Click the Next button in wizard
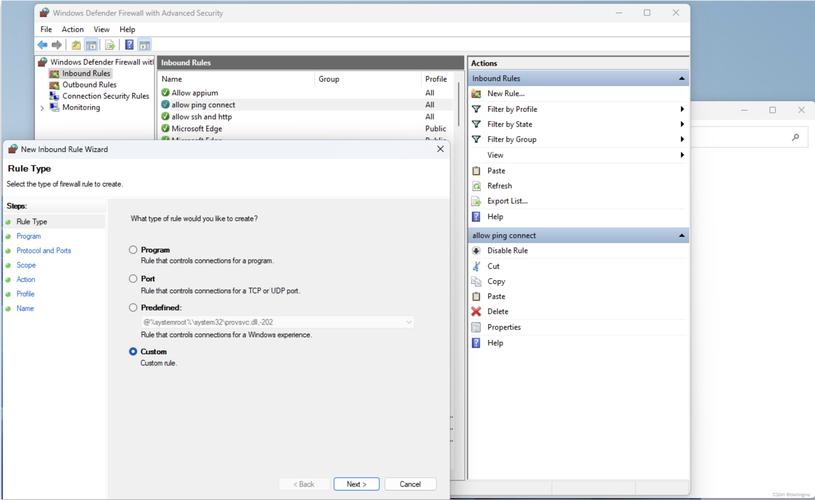This screenshot has height=500, width=815. coord(357,484)
